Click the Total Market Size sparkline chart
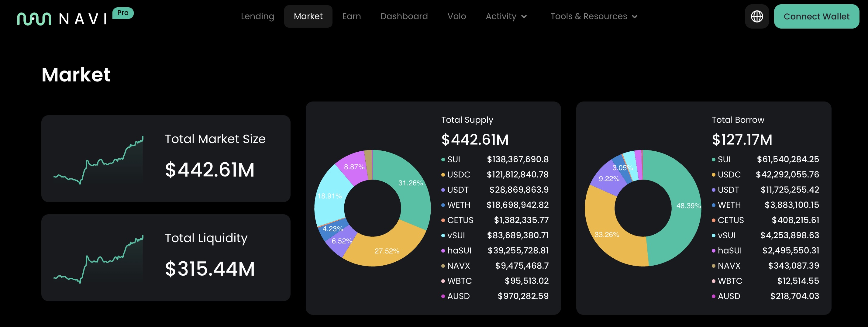The image size is (868, 327). tap(98, 160)
